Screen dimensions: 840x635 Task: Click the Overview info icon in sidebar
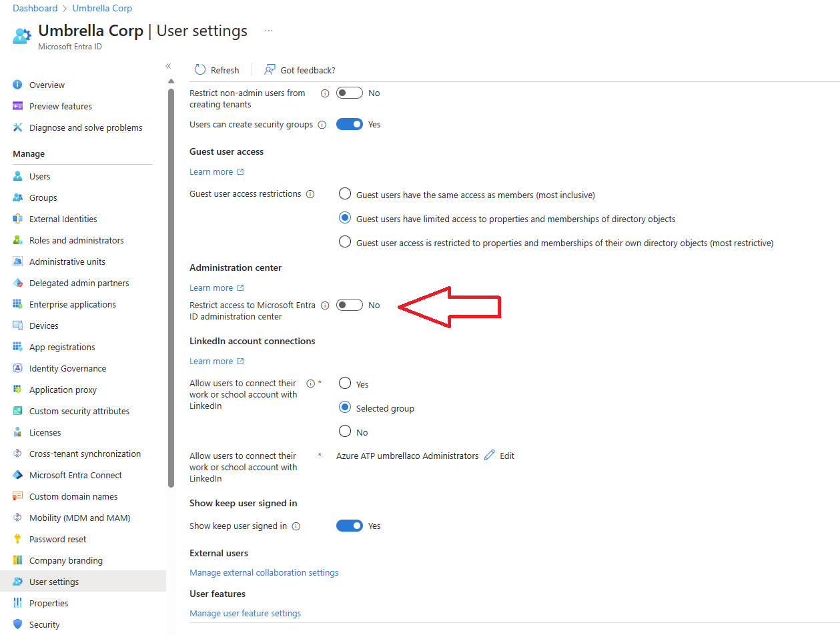pyautogui.click(x=18, y=85)
